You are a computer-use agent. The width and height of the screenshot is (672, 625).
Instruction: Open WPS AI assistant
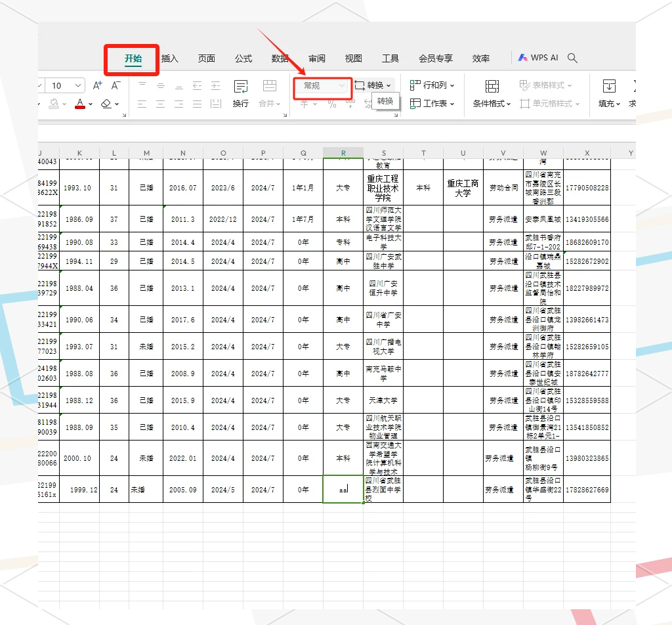coord(538,57)
